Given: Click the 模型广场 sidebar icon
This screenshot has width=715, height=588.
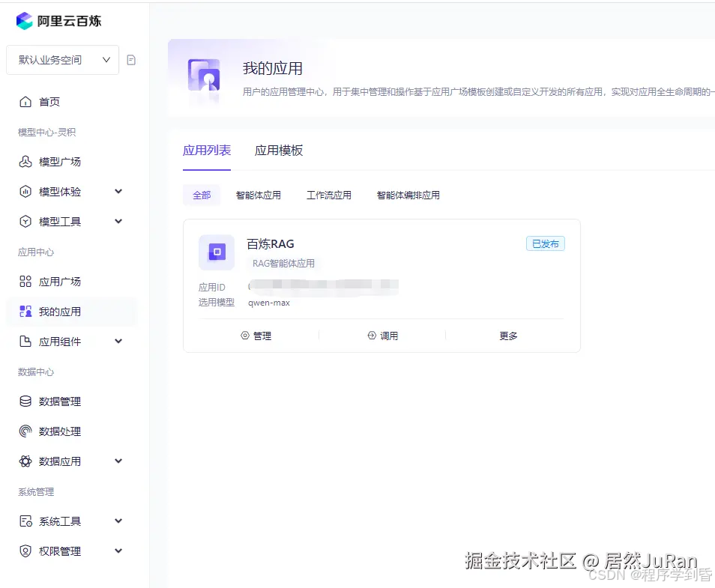Looking at the screenshot, I should pyautogui.click(x=25, y=161).
